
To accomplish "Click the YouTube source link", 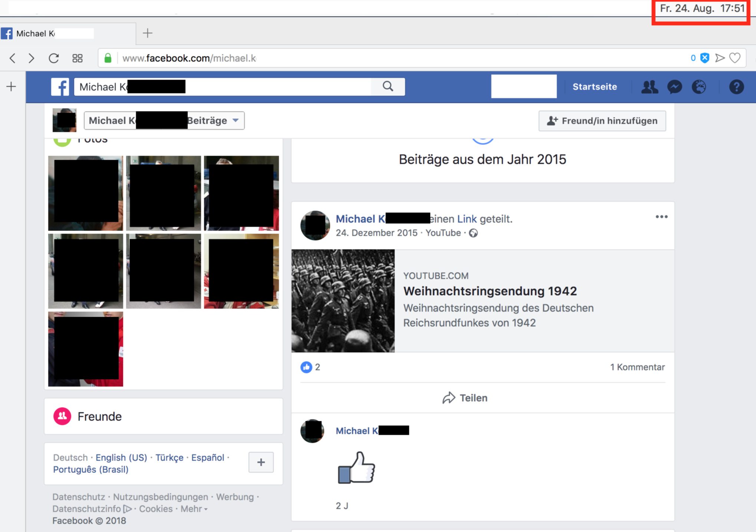I will tap(443, 233).
